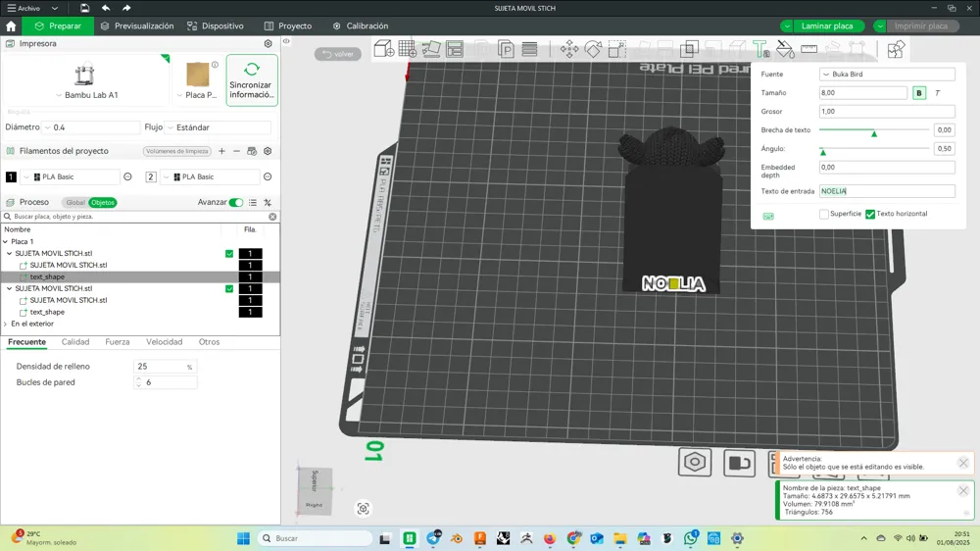The image size is (980, 551).
Task: Switch process scope to Global
Action: [75, 203]
